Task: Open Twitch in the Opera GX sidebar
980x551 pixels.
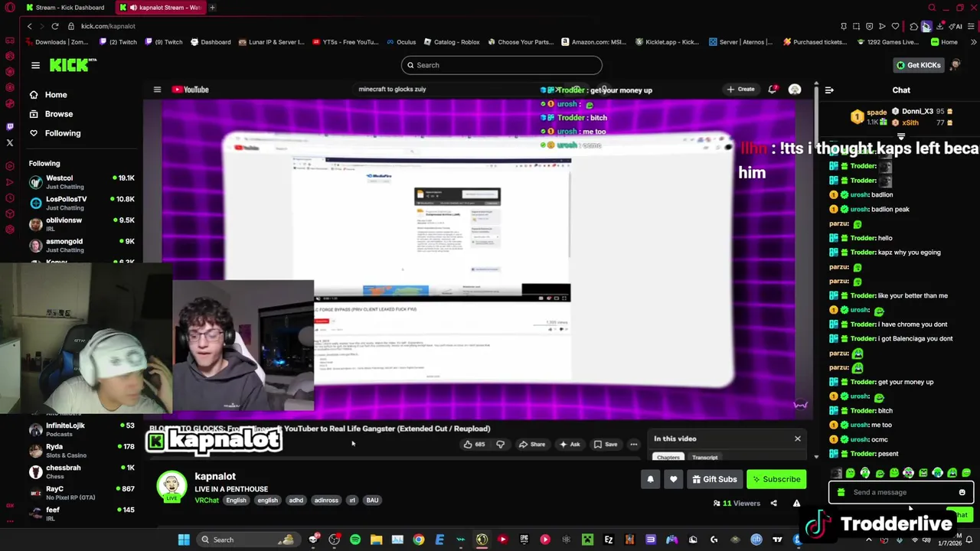Action: pos(10,126)
